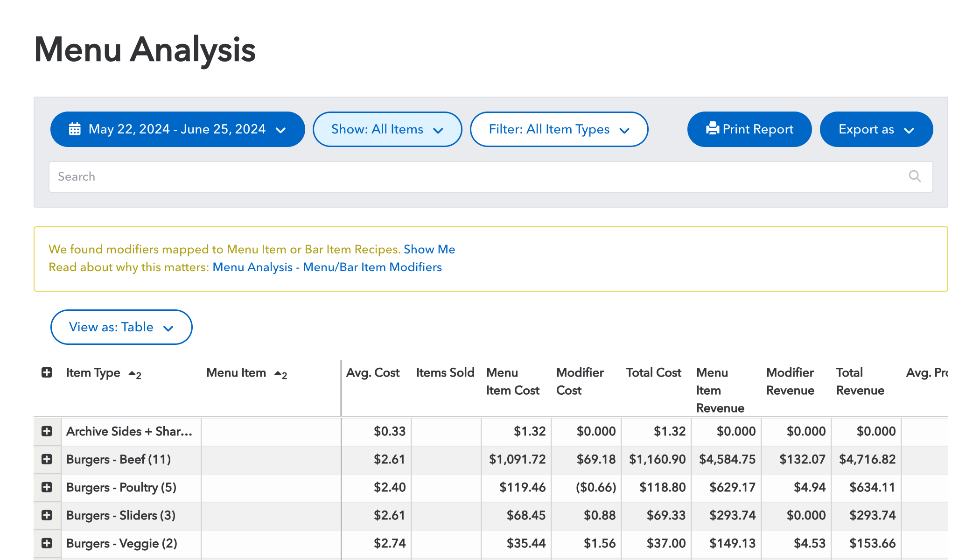The height and width of the screenshot is (560, 966).
Task: Click the printer icon on Print Report
Action: coord(712,128)
